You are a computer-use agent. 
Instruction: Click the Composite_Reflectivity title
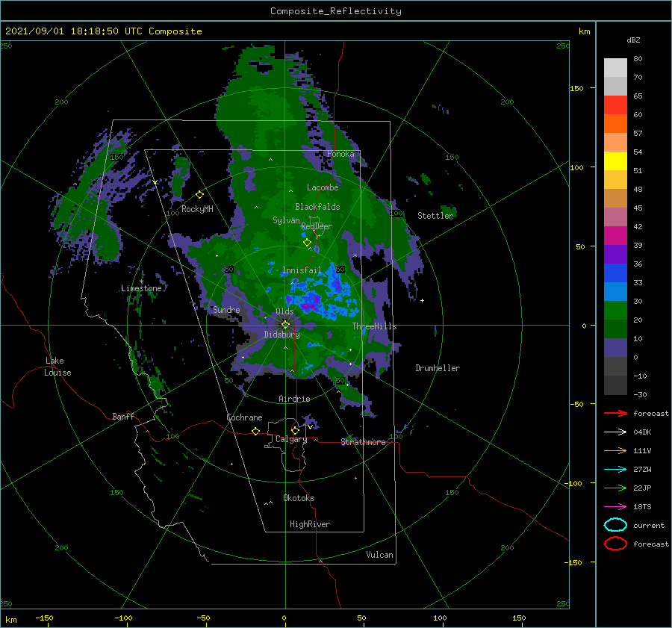(336, 11)
